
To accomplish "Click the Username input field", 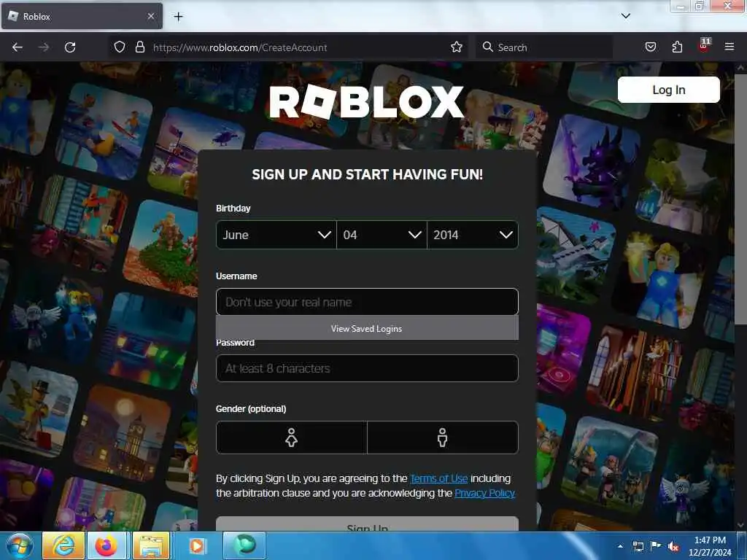I will tap(367, 302).
